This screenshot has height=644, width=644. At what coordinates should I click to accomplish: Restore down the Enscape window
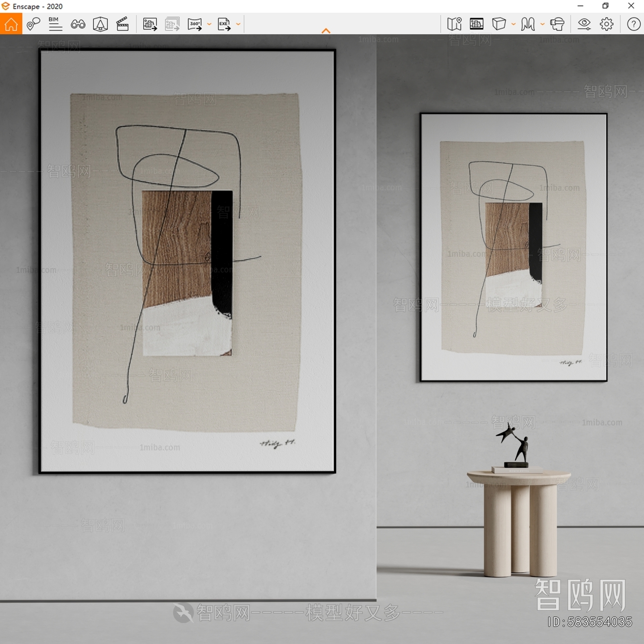605,6
